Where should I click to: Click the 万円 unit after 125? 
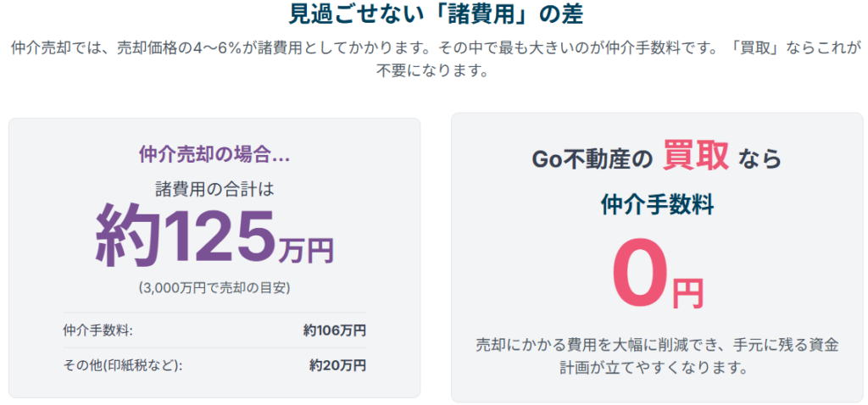pyautogui.click(x=306, y=252)
